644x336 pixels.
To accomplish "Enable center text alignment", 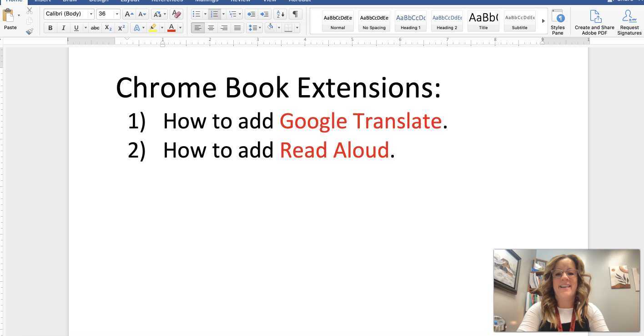I will point(211,28).
